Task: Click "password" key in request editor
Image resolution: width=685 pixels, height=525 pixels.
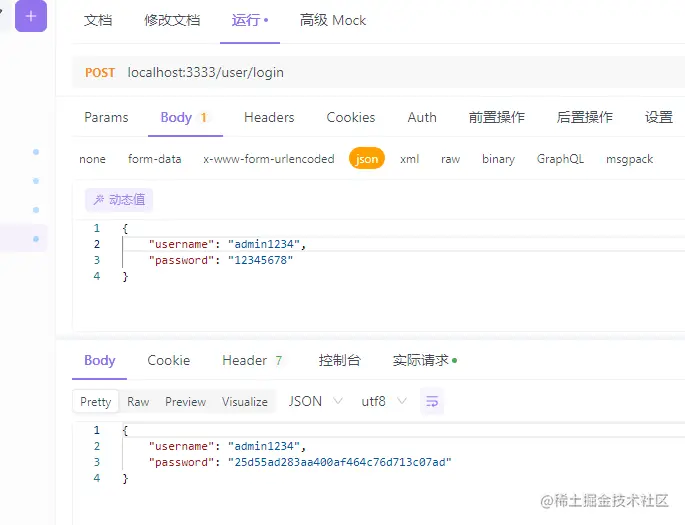Action: (x=181, y=260)
